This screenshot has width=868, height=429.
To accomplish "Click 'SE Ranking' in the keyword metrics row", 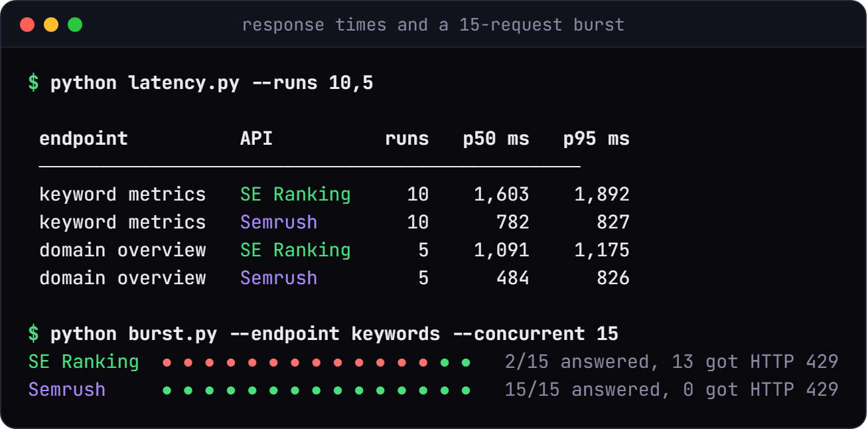I will click(295, 195).
